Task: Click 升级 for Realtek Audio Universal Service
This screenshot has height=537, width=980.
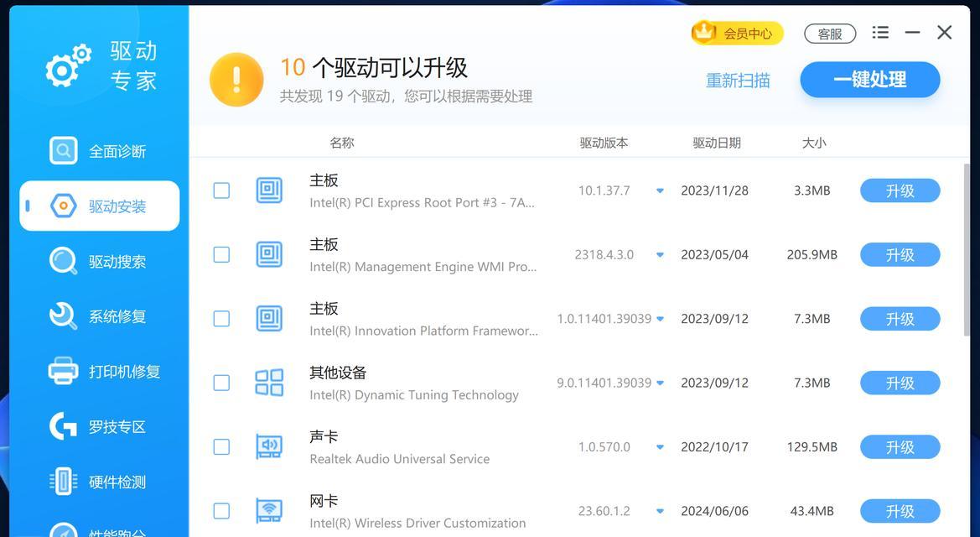Action: [x=900, y=447]
